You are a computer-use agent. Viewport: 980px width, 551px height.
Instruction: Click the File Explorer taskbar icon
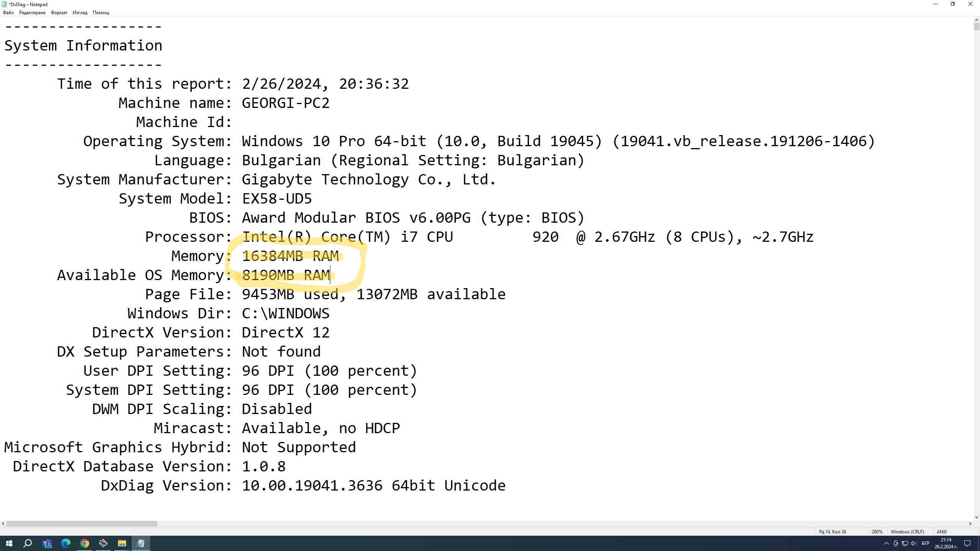click(x=122, y=543)
